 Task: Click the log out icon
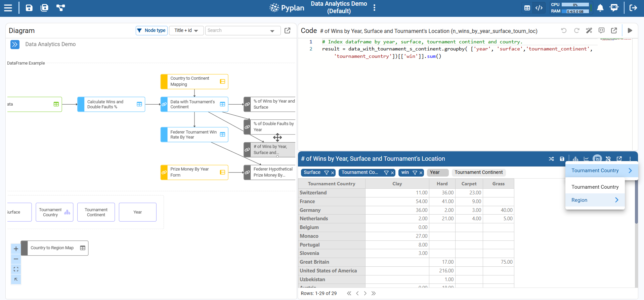633,8
